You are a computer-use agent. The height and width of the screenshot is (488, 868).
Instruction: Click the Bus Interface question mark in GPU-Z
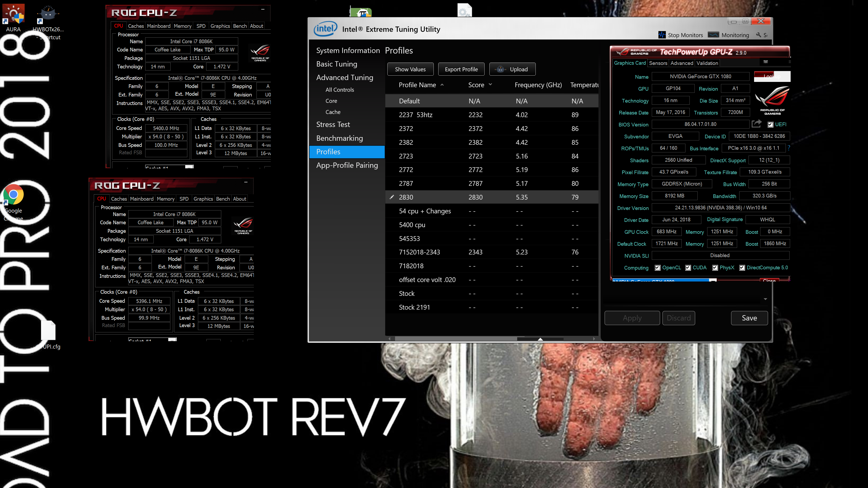[x=789, y=148]
